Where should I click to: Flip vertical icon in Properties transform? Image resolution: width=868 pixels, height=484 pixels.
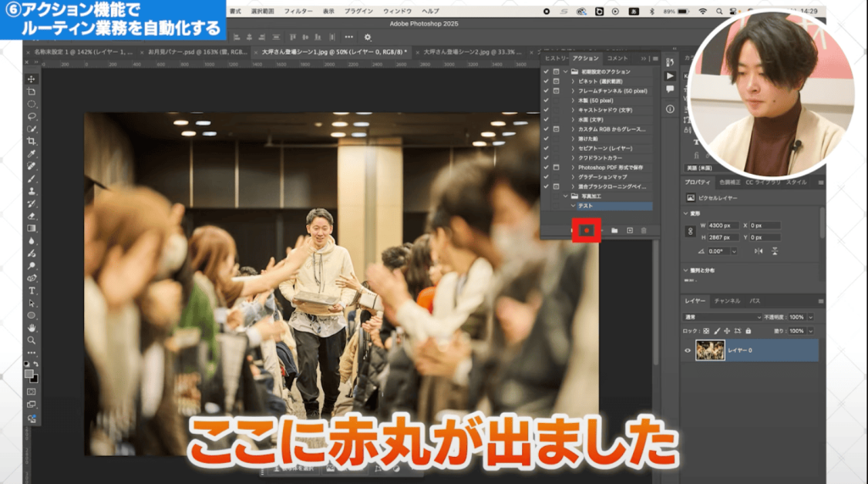775,251
